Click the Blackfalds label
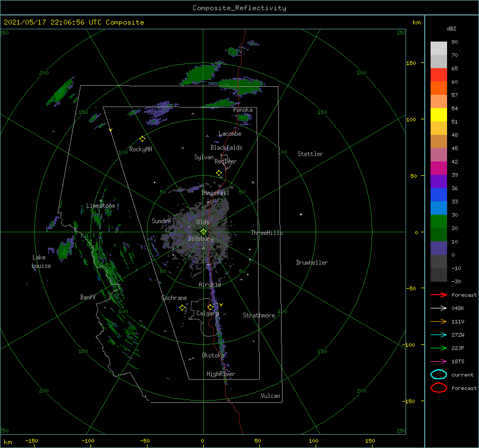This screenshot has width=479, height=448. tap(226, 148)
